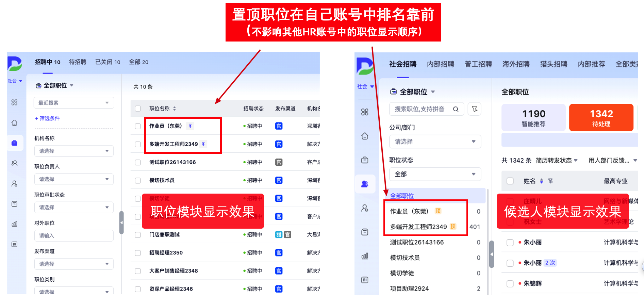This screenshot has height=296, width=644.
Task: Open dashboard grid icon in right window sidebar
Action: pos(365,112)
